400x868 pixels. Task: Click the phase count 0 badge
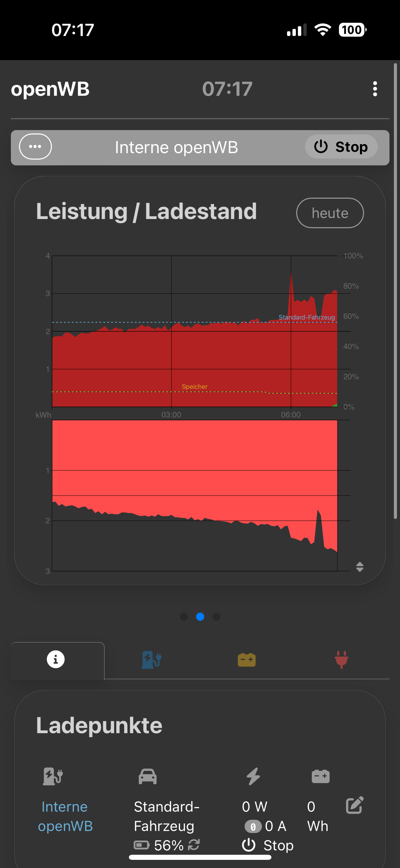click(x=253, y=827)
